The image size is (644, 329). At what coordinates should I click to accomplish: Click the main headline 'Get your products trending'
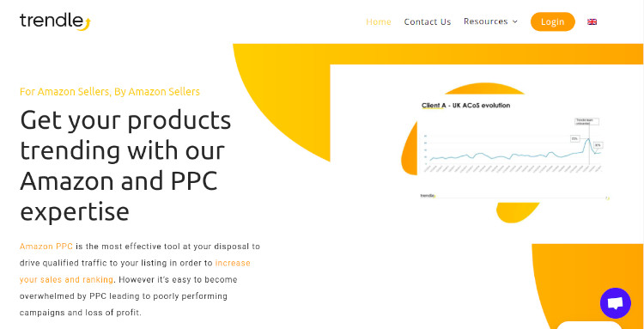tap(125, 166)
